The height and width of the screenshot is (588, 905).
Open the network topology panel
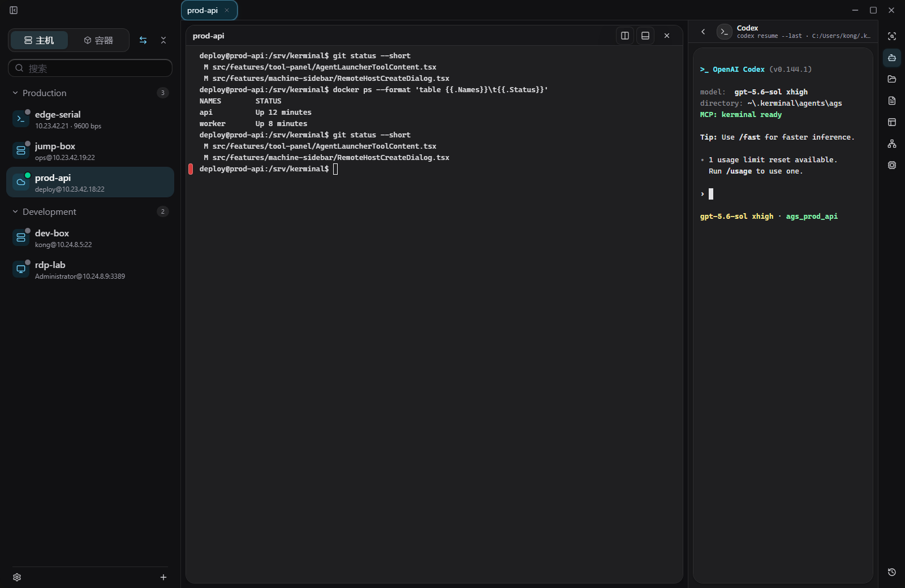pyautogui.click(x=892, y=144)
